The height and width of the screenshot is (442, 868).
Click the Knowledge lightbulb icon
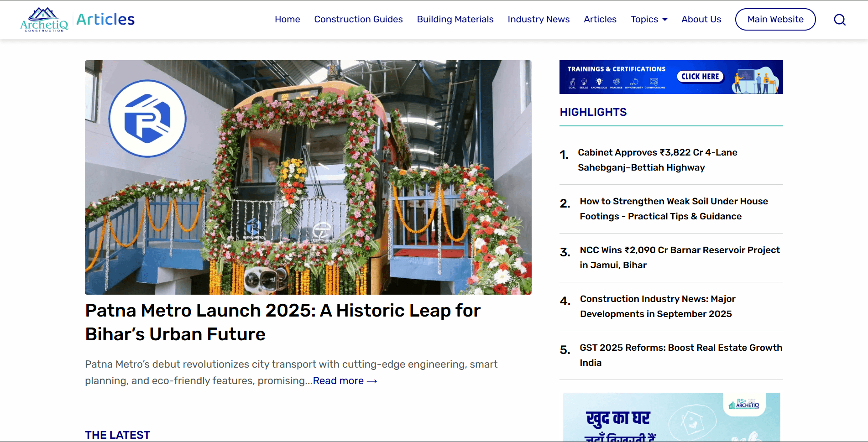[x=599, y=81]
